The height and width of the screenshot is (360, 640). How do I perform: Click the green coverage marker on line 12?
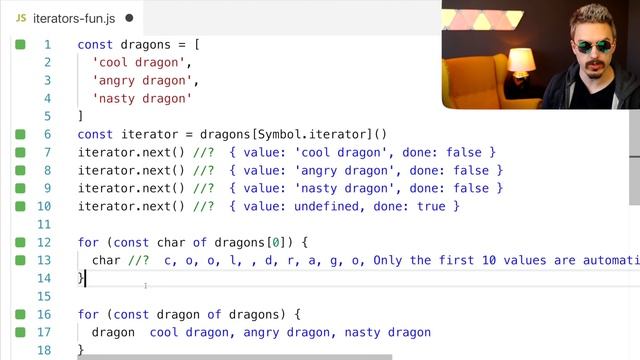point(20,242)
